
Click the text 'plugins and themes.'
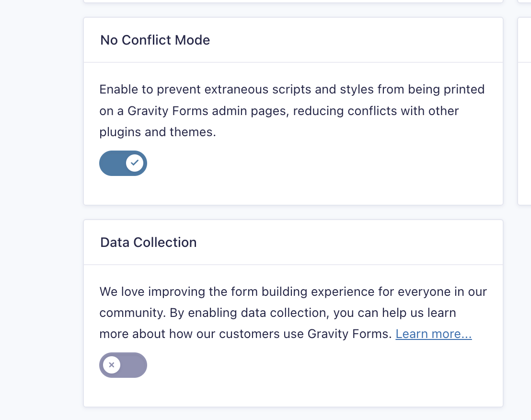click(158, 132)
